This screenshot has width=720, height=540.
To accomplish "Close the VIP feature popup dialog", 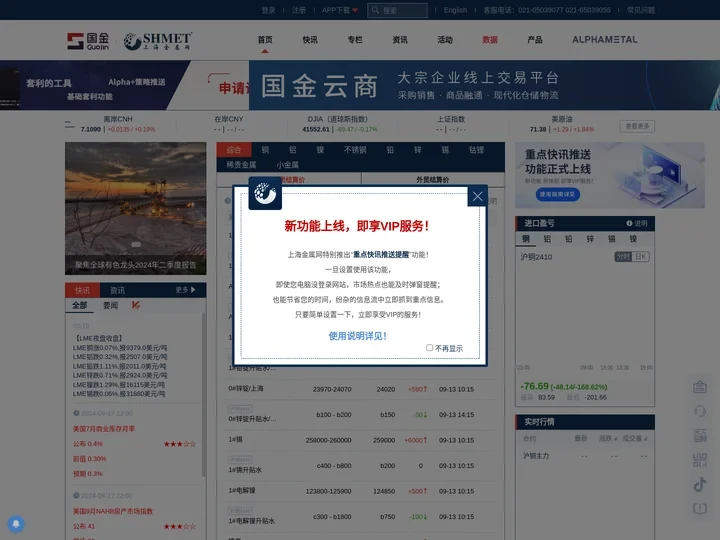I will click(x=478, y=197).
